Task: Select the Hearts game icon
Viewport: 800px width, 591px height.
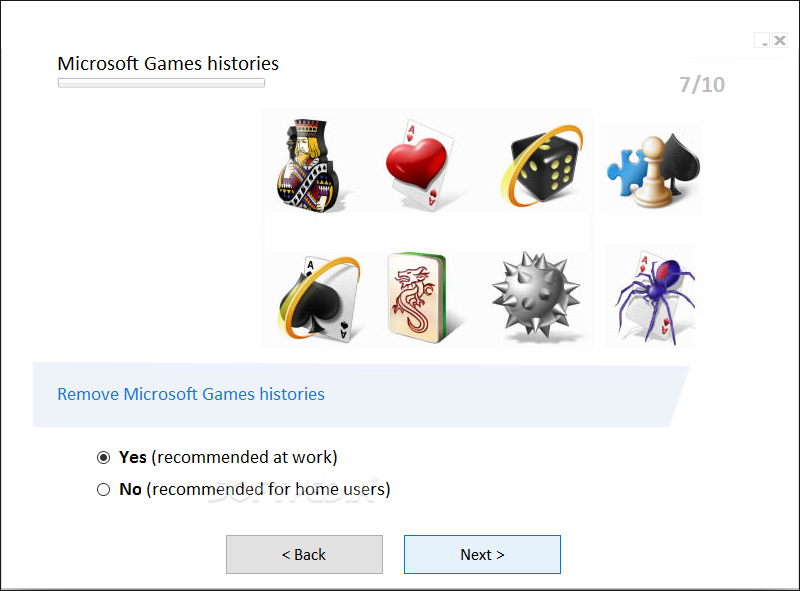Action: tap(419, 165)
